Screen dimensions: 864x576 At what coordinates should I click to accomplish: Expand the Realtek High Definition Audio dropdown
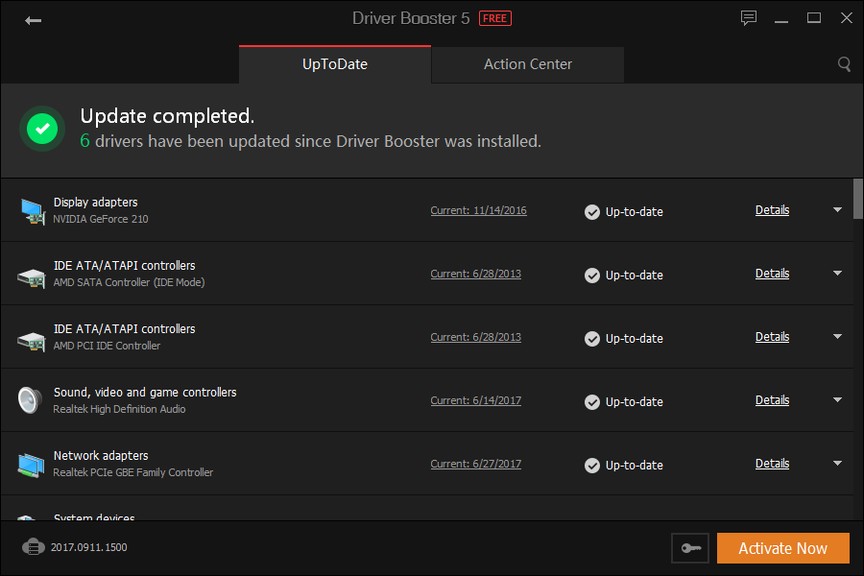click(837, 400)
